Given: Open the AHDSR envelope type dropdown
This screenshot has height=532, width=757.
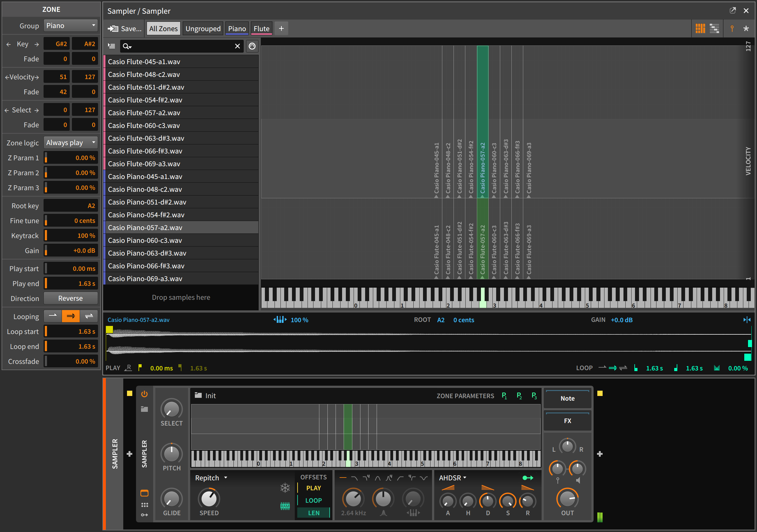Looking at the screenshot, I should tap(452, 478).
